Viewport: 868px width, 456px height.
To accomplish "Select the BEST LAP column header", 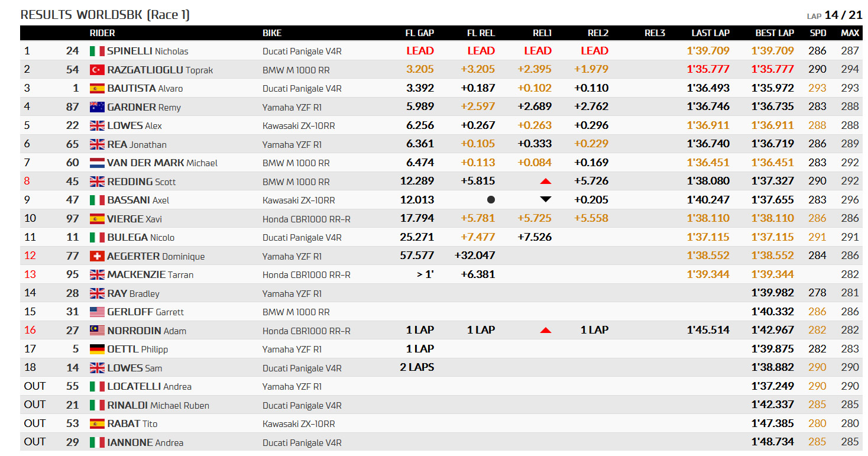I will (775, 33).
